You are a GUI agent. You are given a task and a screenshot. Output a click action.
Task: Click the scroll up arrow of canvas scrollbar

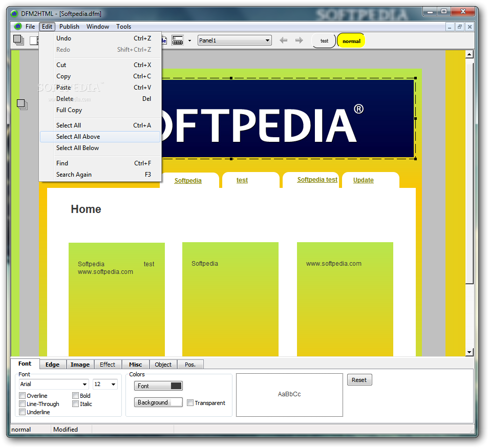[x=470, y=54]
